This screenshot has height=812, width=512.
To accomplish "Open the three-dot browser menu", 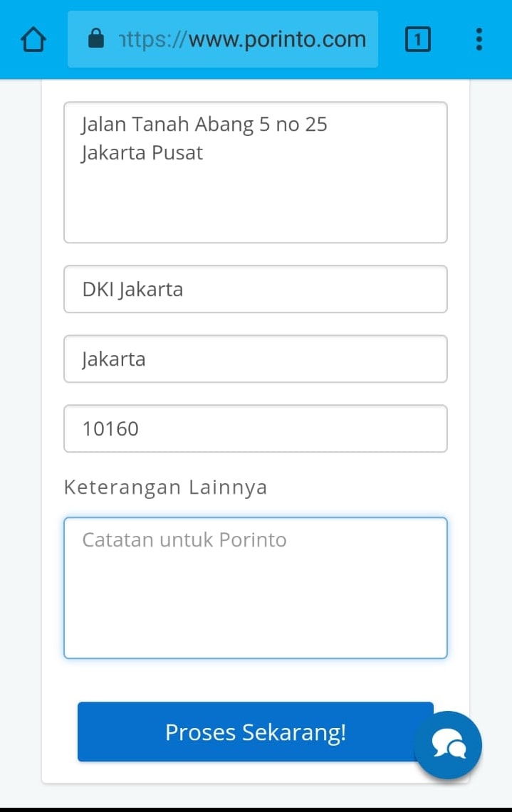I will point(479,39).
